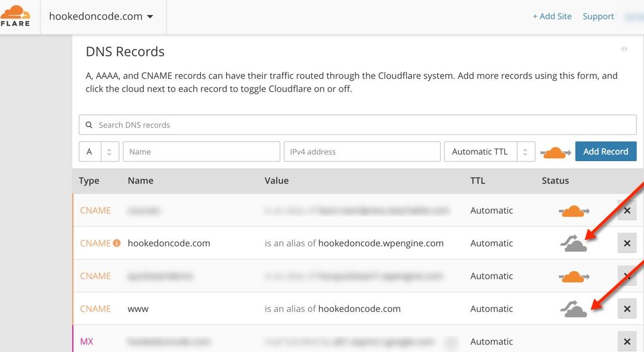This screenshot has width=644, height=352.
Task: Click the MX type label
Action: click(86, 342)
